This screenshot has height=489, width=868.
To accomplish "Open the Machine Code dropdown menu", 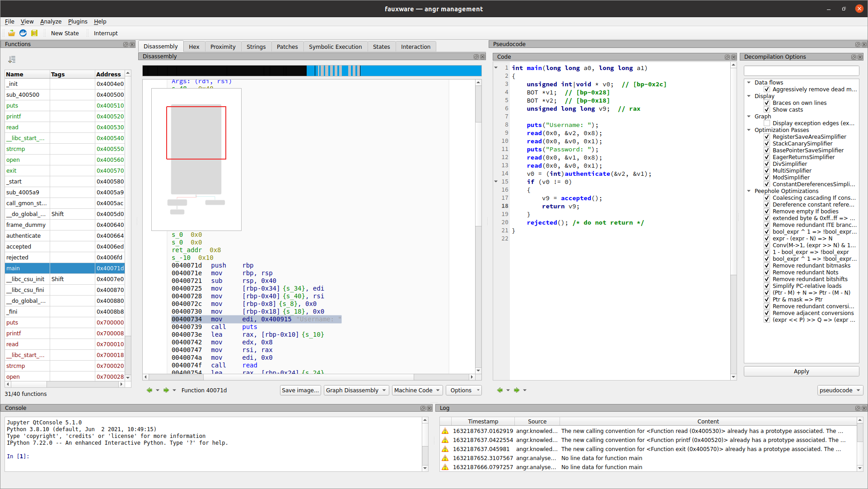I will pyautogui.click(x=417, y=390).
